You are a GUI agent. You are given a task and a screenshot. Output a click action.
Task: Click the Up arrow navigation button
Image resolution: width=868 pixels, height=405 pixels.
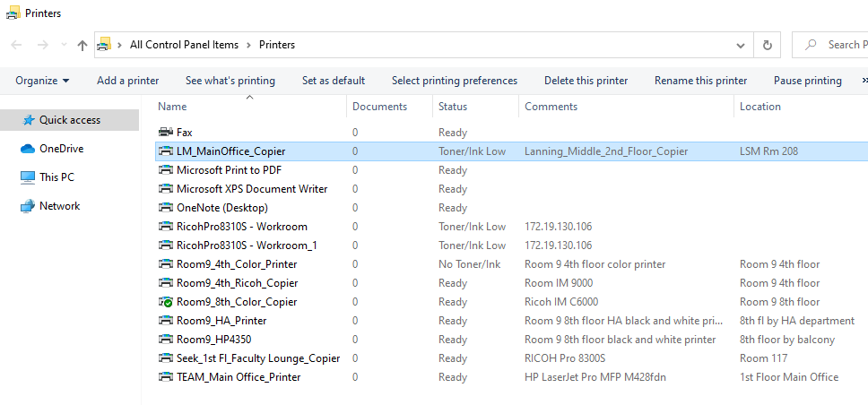coord(82,45)
